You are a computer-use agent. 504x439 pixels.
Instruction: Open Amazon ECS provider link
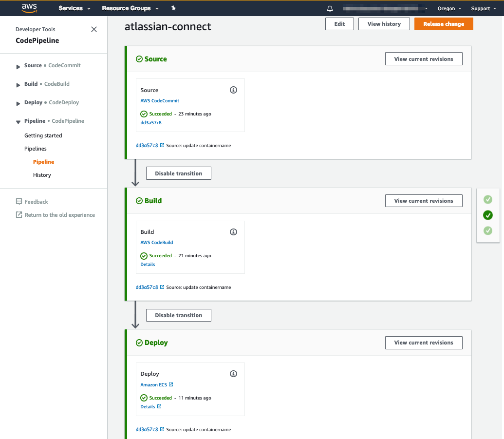(156, 384)
